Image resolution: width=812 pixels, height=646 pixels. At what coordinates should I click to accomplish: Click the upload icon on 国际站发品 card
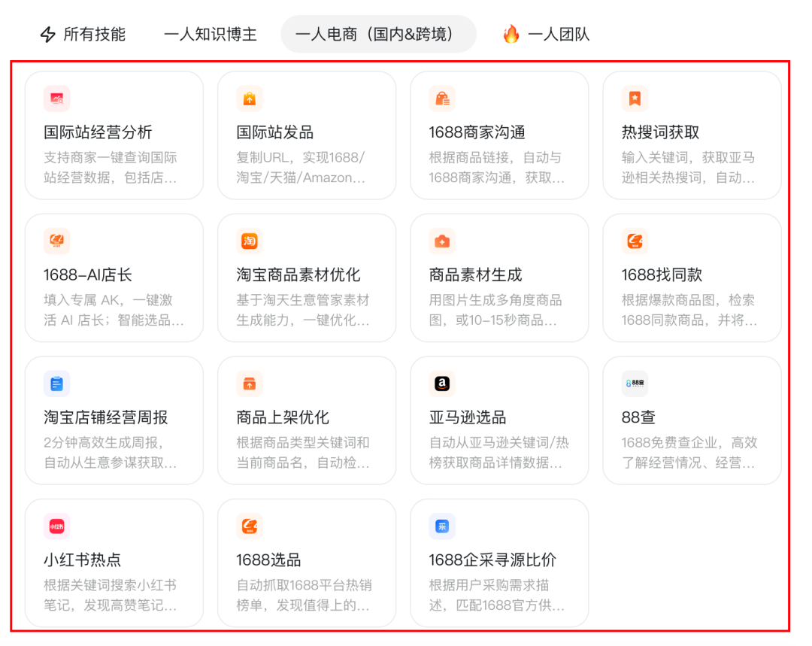tap(249, 99)
